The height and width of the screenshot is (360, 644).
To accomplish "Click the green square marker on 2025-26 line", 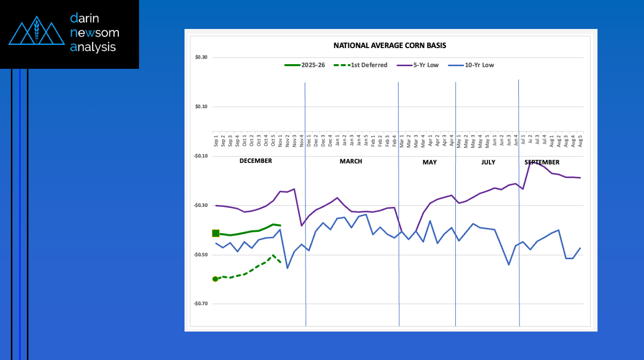I will 216,233.
